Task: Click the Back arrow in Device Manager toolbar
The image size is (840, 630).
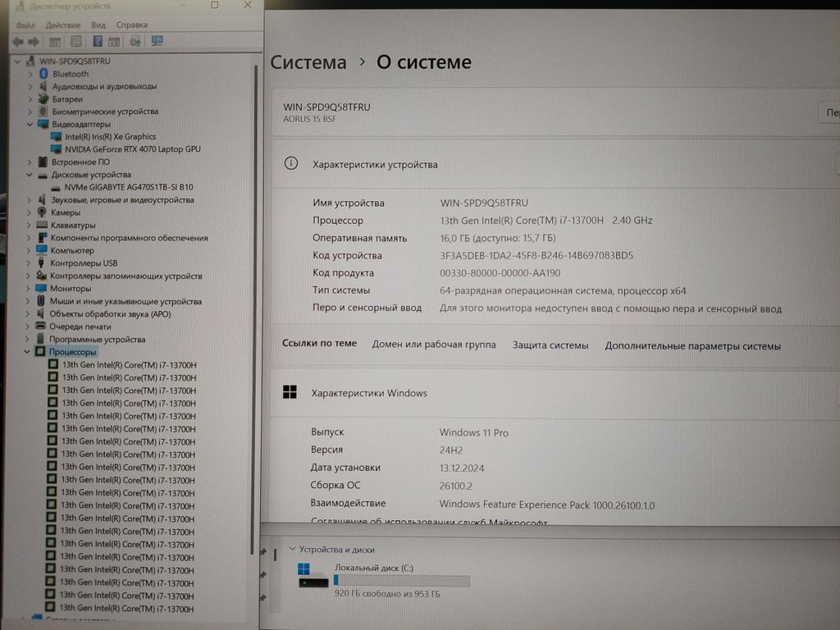Action: 17,41
